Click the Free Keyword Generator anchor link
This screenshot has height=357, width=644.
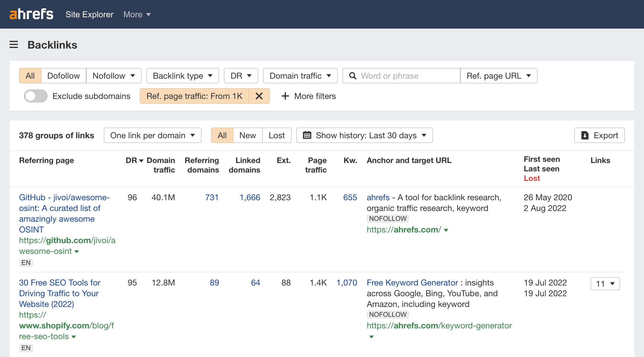(x=412, y=283)
